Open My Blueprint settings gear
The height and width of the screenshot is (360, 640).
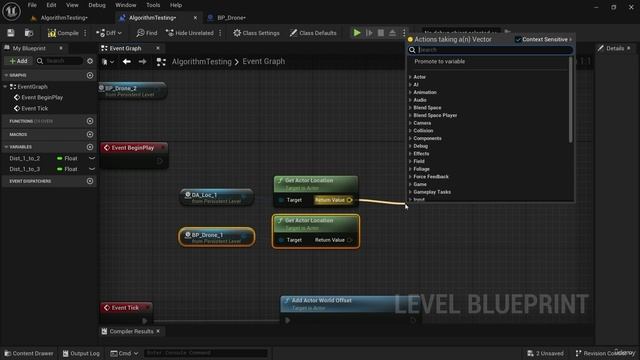(90, 61)
